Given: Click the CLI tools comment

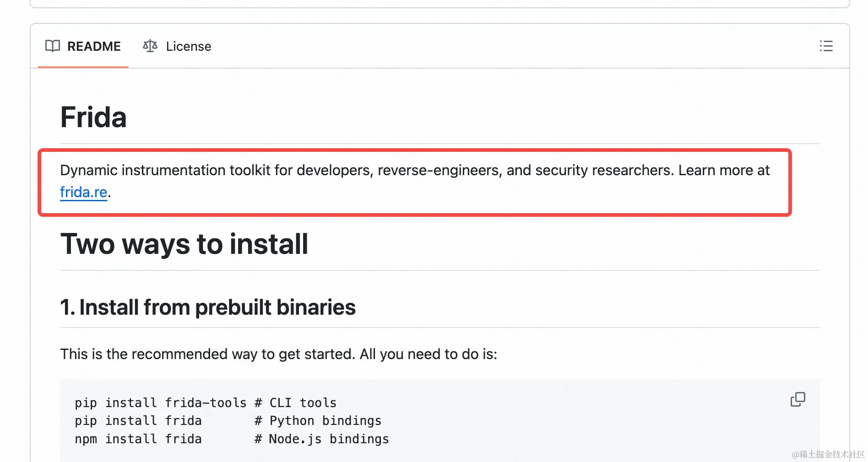Looking at the screenshot, I should tap(296, 403).
